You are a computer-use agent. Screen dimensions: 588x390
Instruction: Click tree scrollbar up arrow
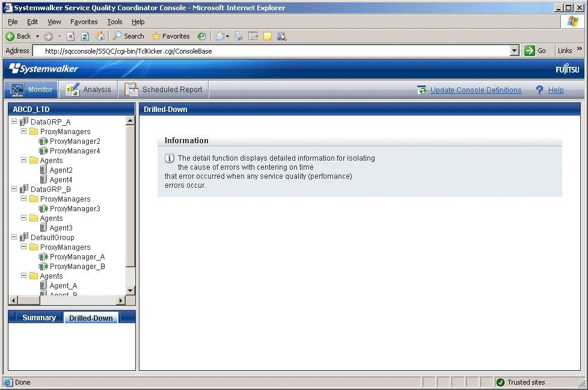tap(130, 120)
